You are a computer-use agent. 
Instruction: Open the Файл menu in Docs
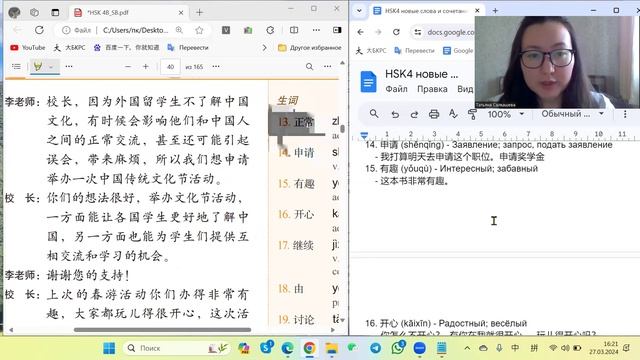coord(396,89)
